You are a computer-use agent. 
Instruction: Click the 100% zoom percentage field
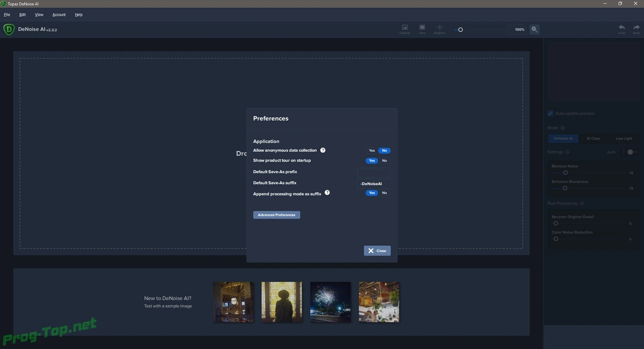(518, 30)
